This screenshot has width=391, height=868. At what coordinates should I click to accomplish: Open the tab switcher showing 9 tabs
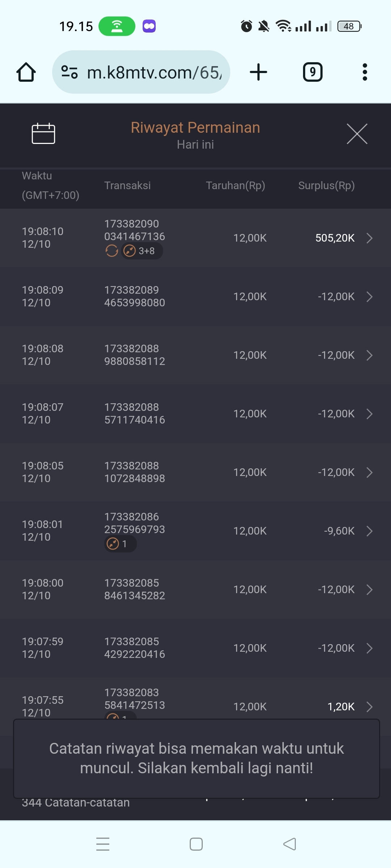tap(312, 72)
